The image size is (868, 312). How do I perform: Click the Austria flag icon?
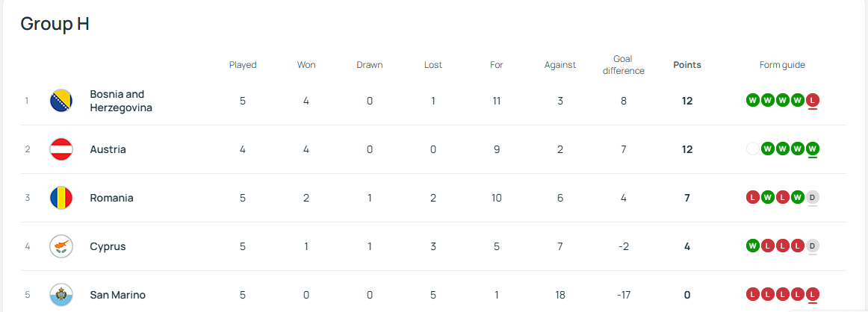(61, 149)
